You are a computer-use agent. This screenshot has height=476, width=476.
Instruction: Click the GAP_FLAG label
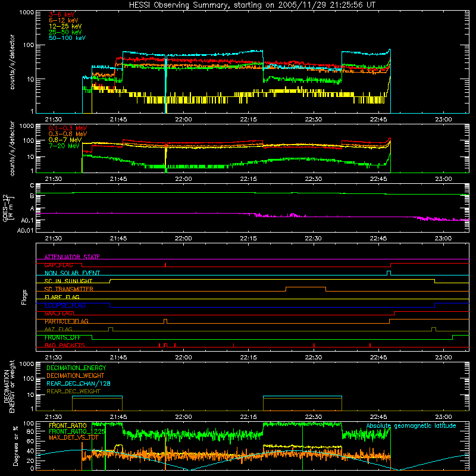pyautogui.click(x=58, y=265)
